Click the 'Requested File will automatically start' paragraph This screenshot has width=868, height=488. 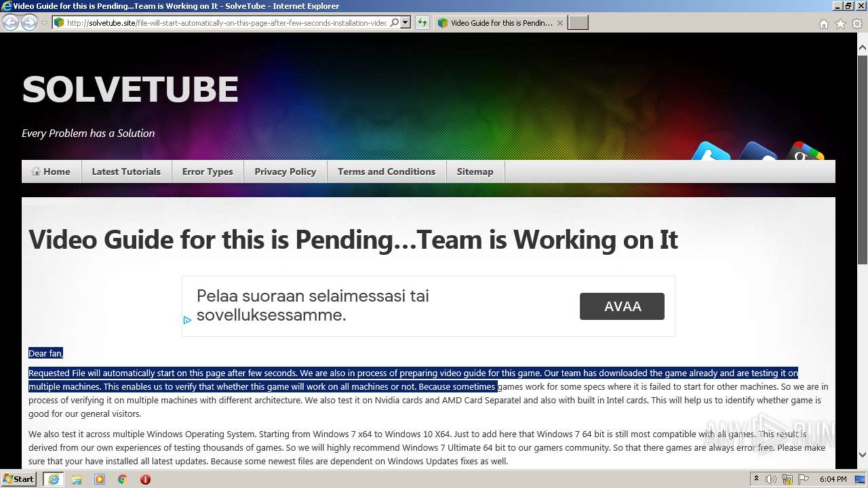coord(429,393)
